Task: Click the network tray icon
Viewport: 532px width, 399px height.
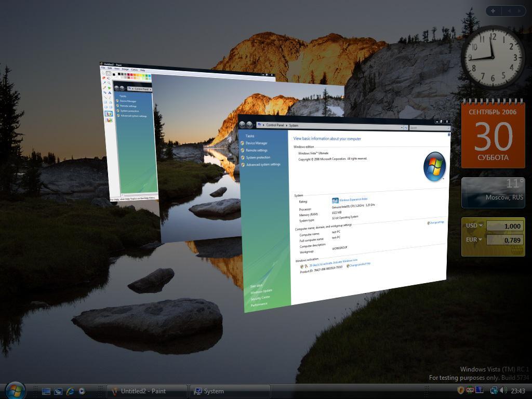Action: 494,390
